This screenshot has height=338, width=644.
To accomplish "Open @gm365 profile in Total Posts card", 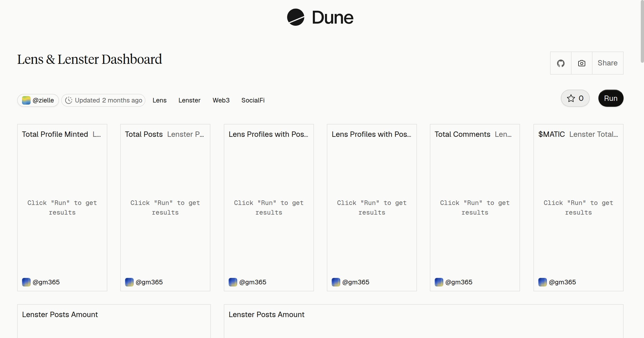I will point(149,282).
